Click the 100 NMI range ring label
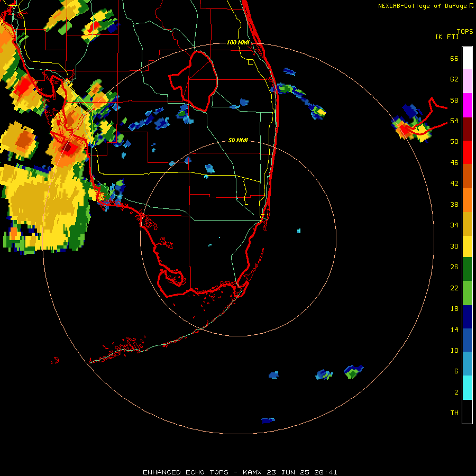 [x=238, y=42]
